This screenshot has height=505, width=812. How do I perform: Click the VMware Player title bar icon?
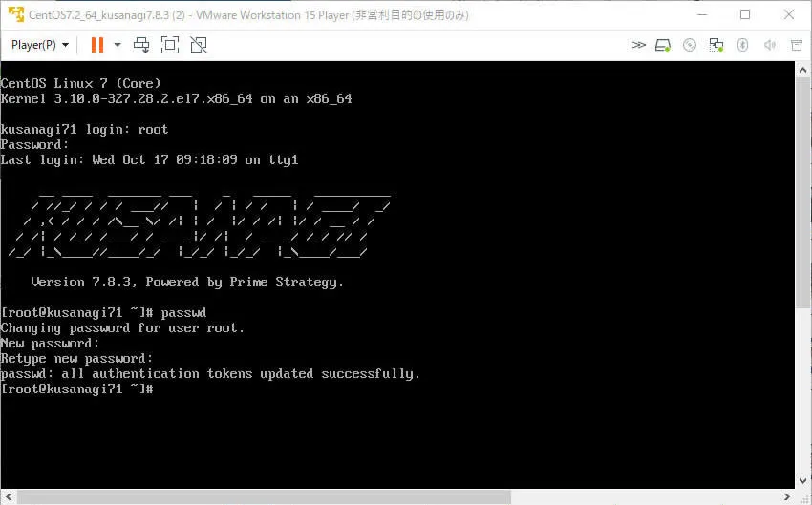(x=16, y=14)
